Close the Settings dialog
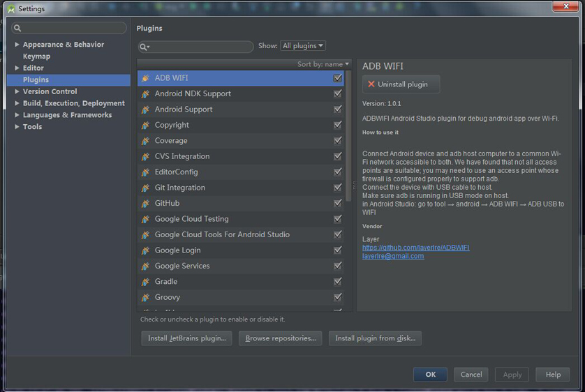This screenshot has height=392, width=585. point(565,6)
